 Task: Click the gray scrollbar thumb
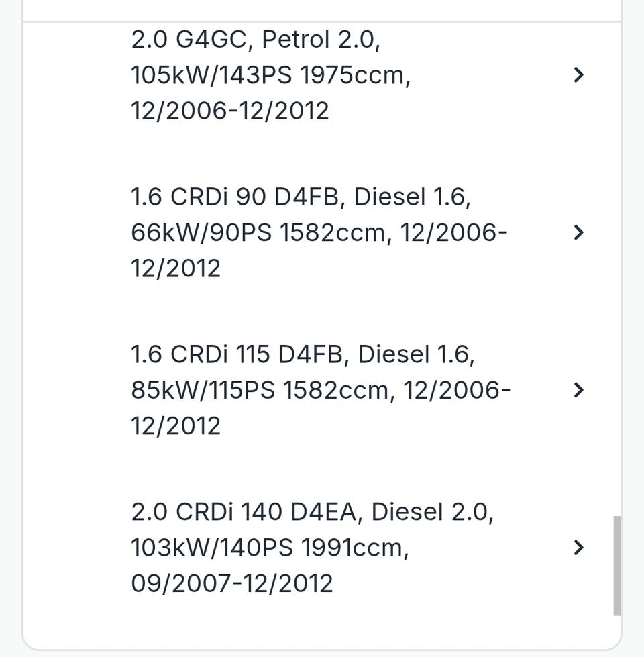[x=617, y=565]
